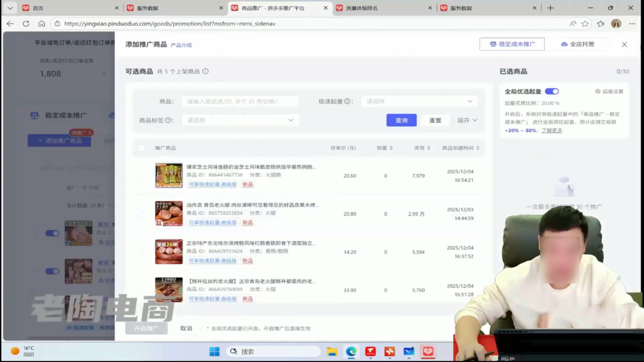Viewport: 644px width, 362px height.
Task: Refresh the browser page
Action: (x=26, y=24)
